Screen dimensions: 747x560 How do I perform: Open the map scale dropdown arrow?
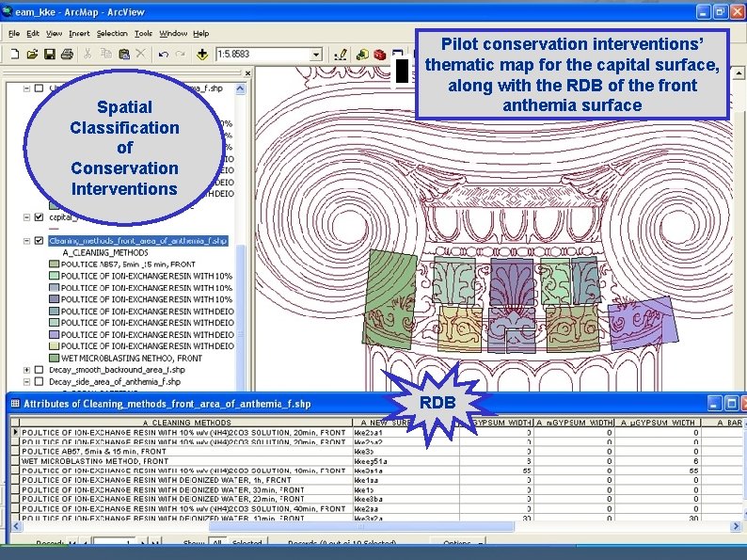pyautogui.click(x=316, y=55)
